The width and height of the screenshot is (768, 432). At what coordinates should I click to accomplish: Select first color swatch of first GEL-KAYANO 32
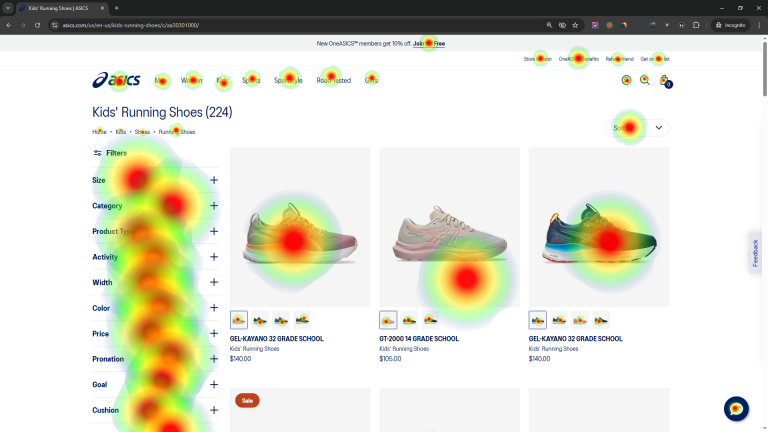click(x=239, y=320)
